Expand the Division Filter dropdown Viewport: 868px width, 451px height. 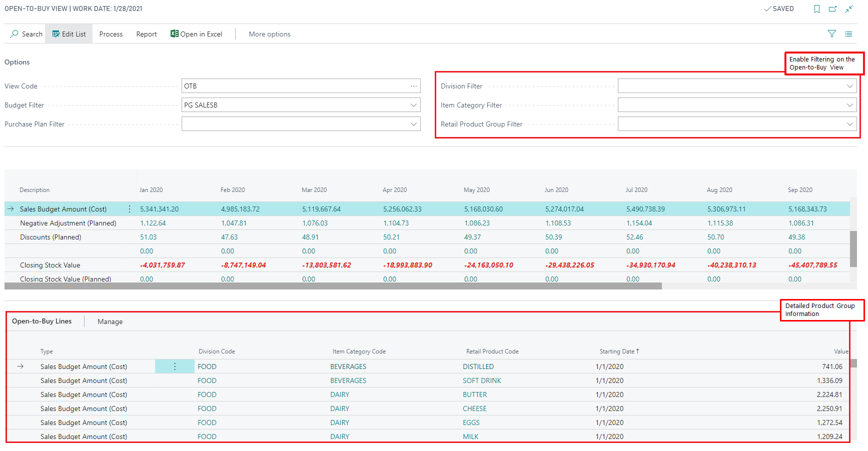click(849, 86)
